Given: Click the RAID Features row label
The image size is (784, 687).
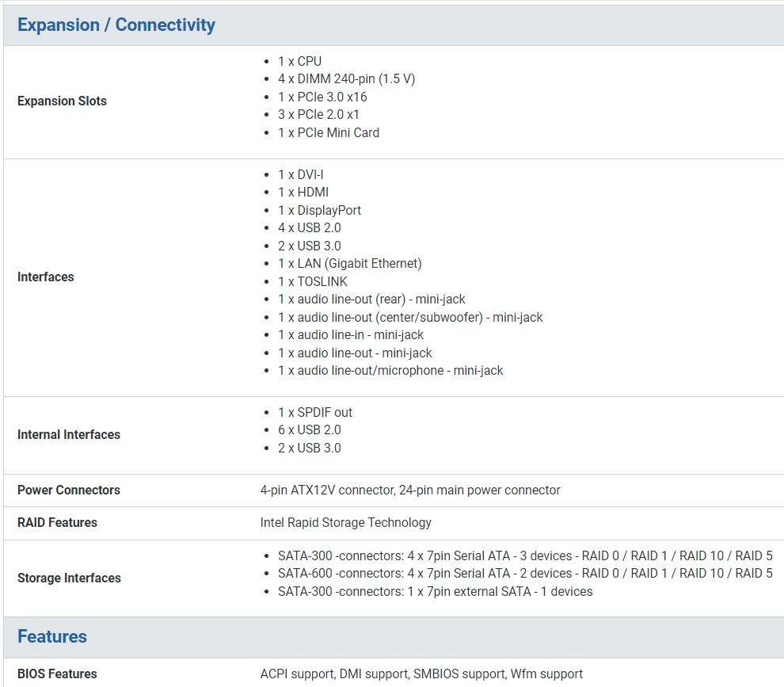Looking at the screenshot, I should coord(57,523).
